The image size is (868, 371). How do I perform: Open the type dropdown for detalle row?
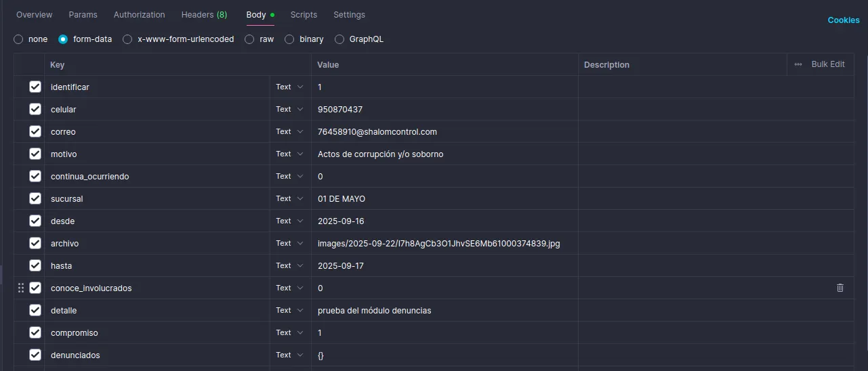[x=289, y=310]
